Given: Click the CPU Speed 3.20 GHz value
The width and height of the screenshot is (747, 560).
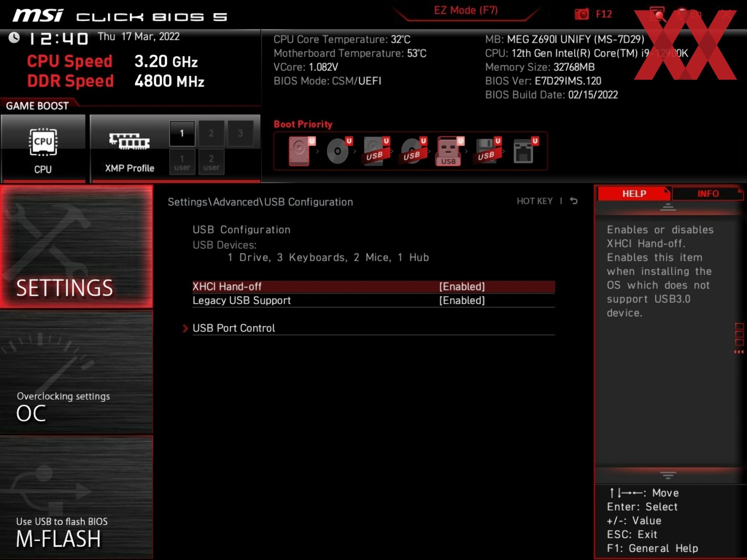Looking at the screenshot, I should (x=166, y=61).
